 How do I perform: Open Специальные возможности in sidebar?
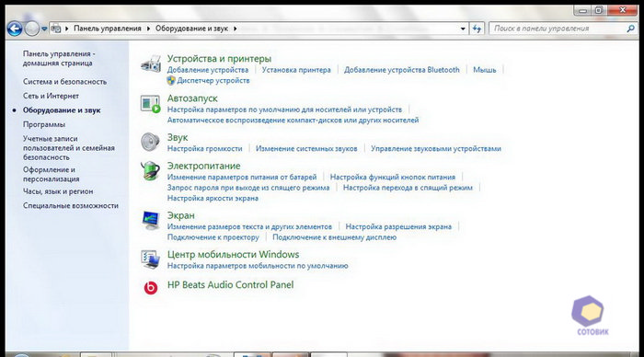[x=71, y=205]
